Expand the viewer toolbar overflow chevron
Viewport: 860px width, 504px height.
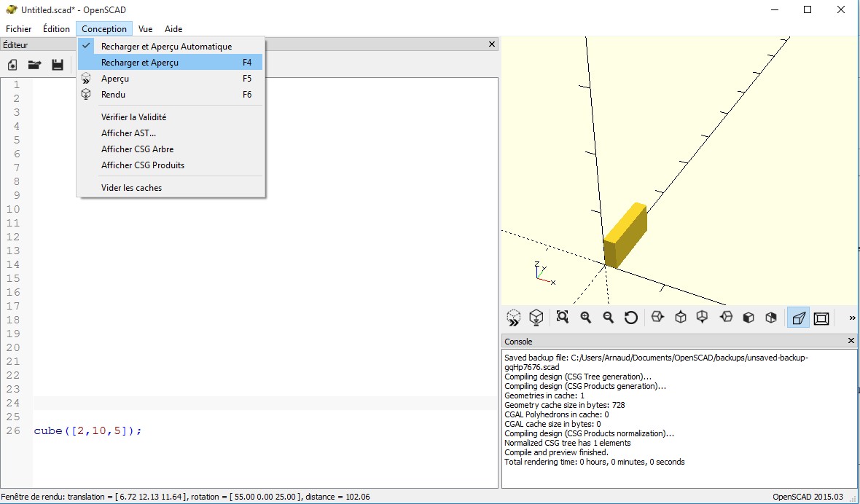(x=852, y=318)
